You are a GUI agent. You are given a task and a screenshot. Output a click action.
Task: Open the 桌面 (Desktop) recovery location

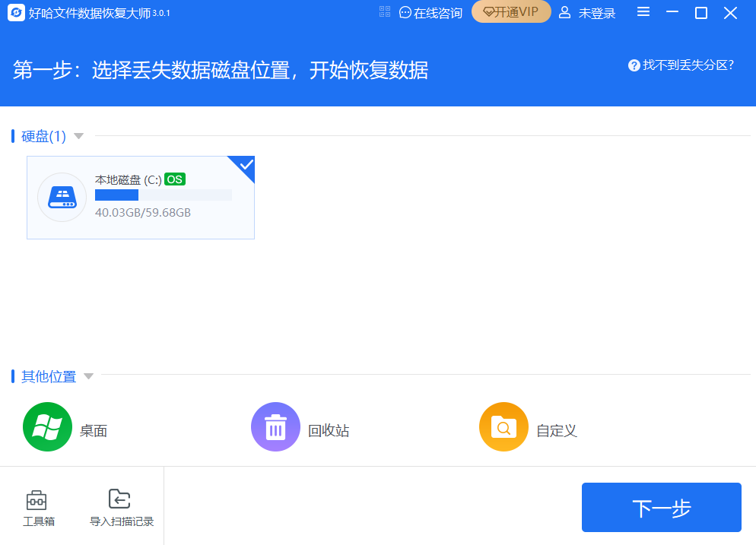[47, 426]
